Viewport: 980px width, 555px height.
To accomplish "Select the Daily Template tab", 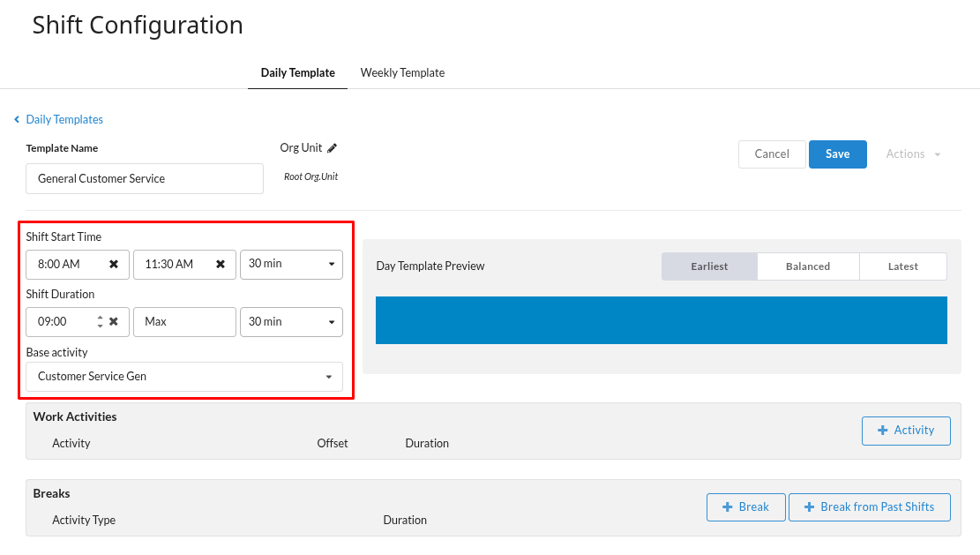I will coord(297,73).
